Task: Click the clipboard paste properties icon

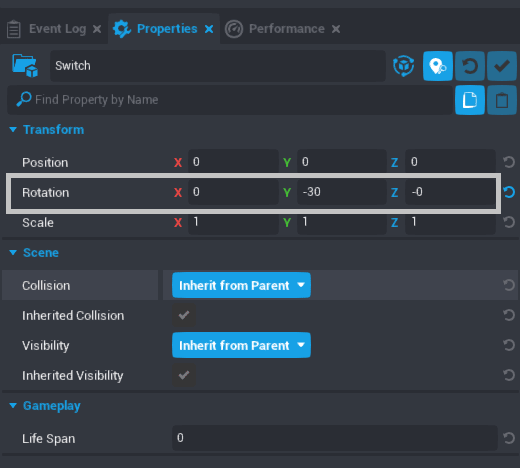Action: [502, 100]
